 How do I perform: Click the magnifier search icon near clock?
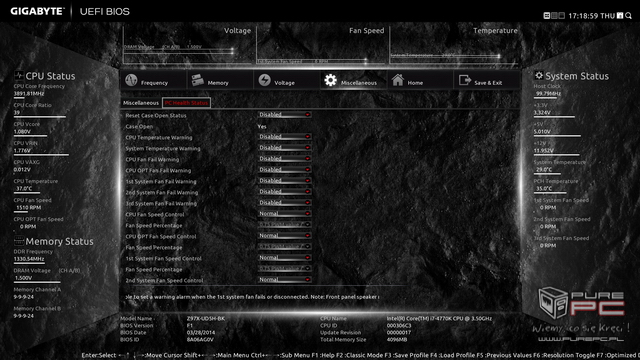pos(629,16)
